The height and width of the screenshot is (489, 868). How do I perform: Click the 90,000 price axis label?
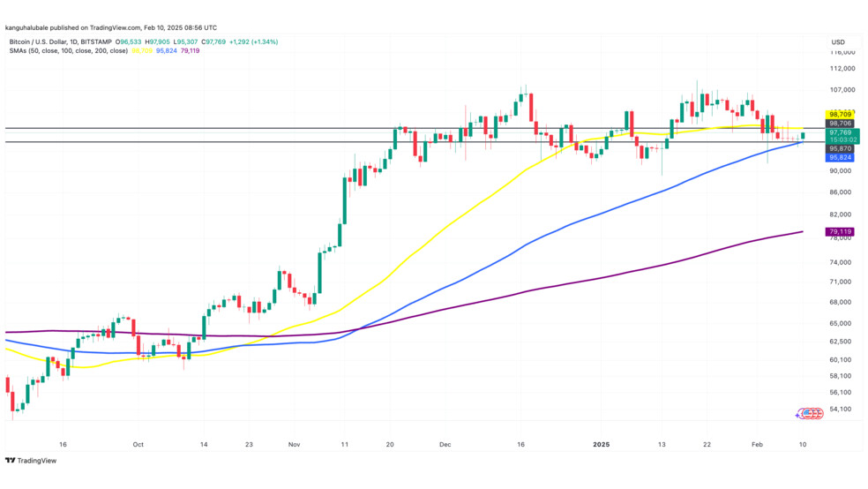[x=841, y=171]
